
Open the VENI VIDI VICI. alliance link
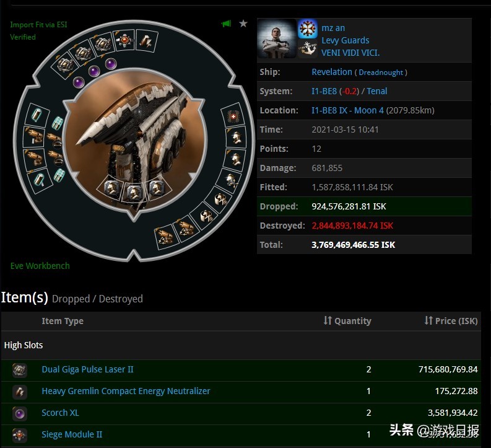(x=350, y=53)
